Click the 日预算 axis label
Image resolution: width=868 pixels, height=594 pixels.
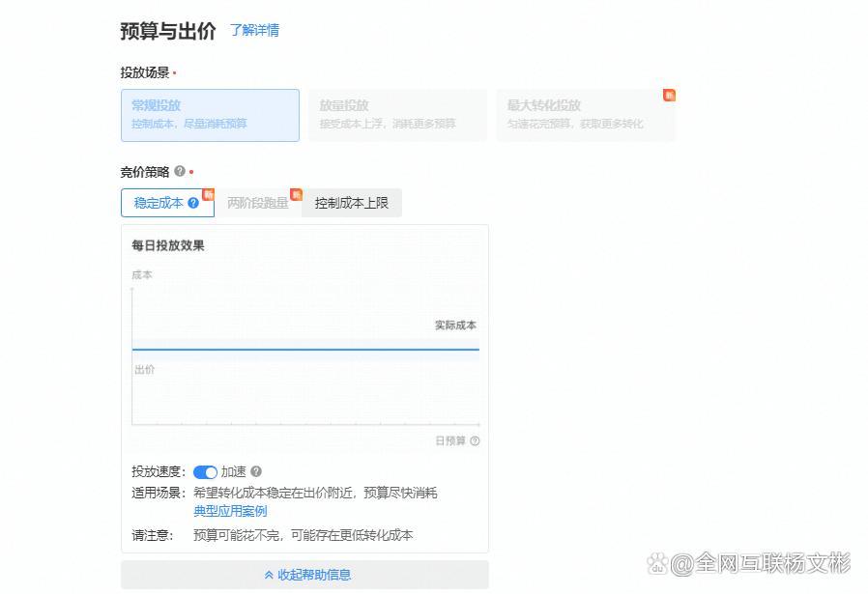(x=450, y=440)
